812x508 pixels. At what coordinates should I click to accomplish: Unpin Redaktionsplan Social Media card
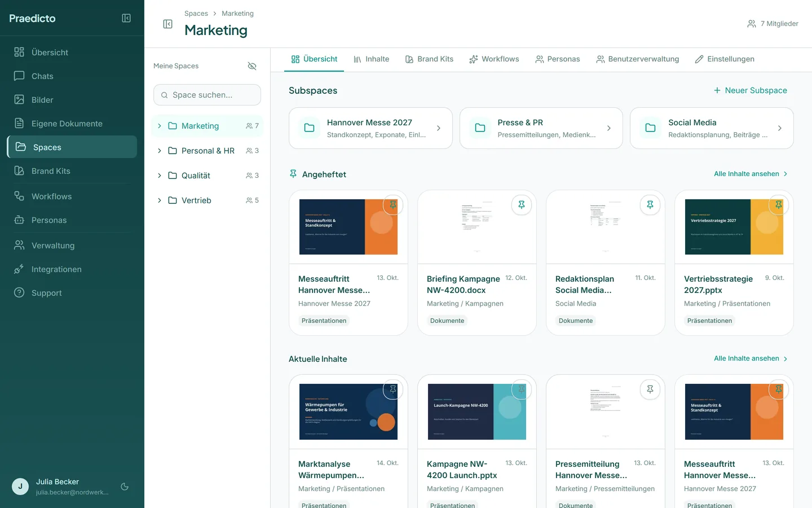point(650,205)
